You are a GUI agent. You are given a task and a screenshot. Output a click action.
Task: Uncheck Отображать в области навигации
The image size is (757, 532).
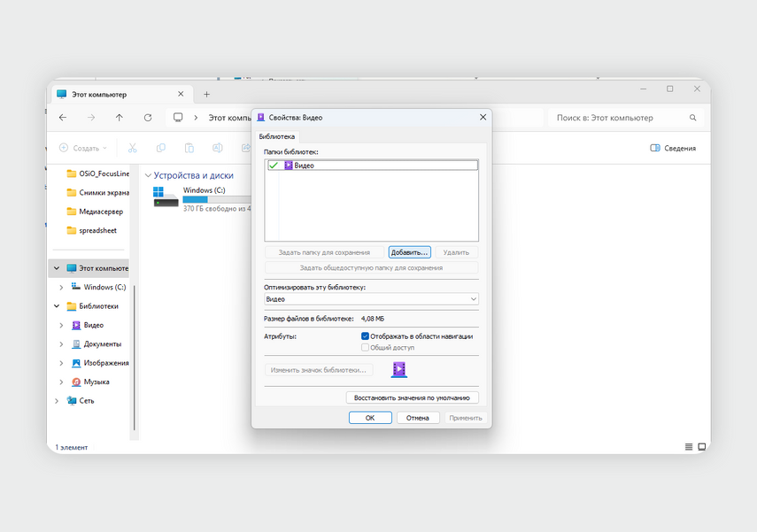point(365,336)
